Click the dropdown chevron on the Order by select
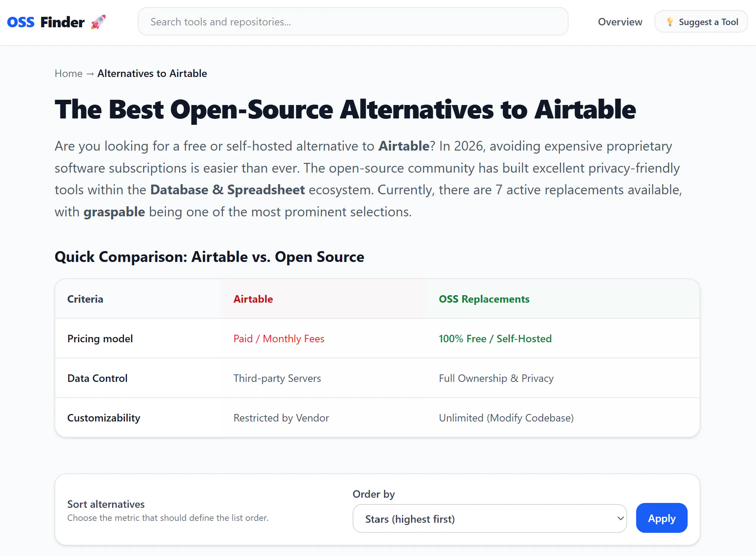 (620, 519)
